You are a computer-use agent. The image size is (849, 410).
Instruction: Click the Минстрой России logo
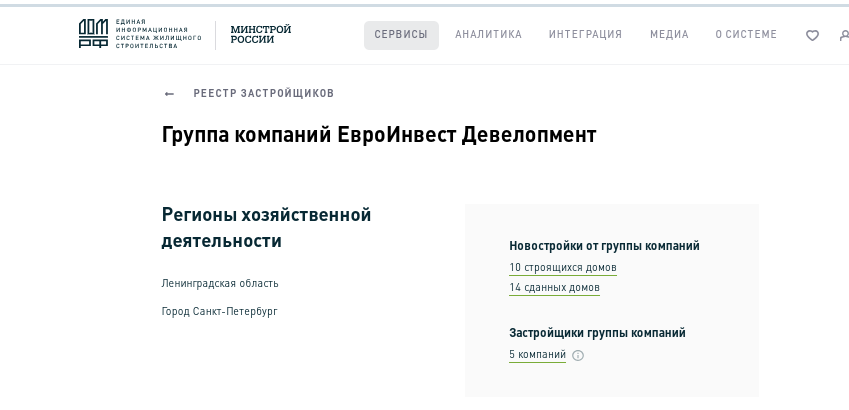[260, 34]
